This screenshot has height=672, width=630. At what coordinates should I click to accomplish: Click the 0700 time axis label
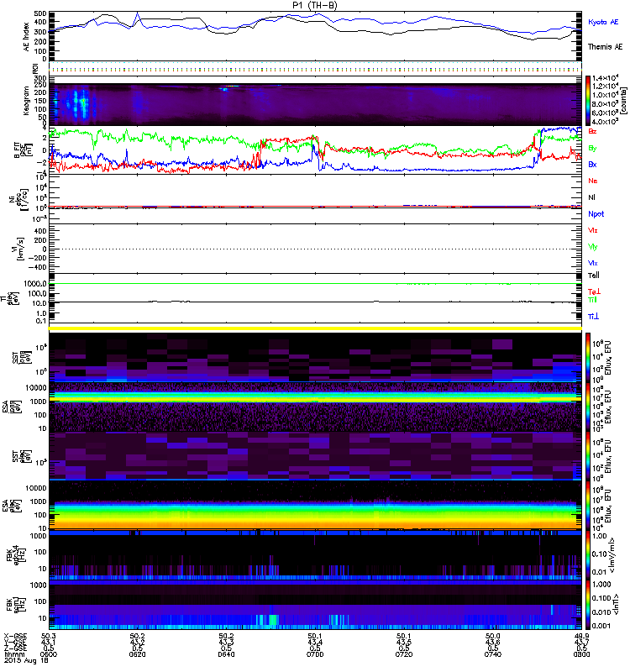pyautogui.click(x=315, y=654)
